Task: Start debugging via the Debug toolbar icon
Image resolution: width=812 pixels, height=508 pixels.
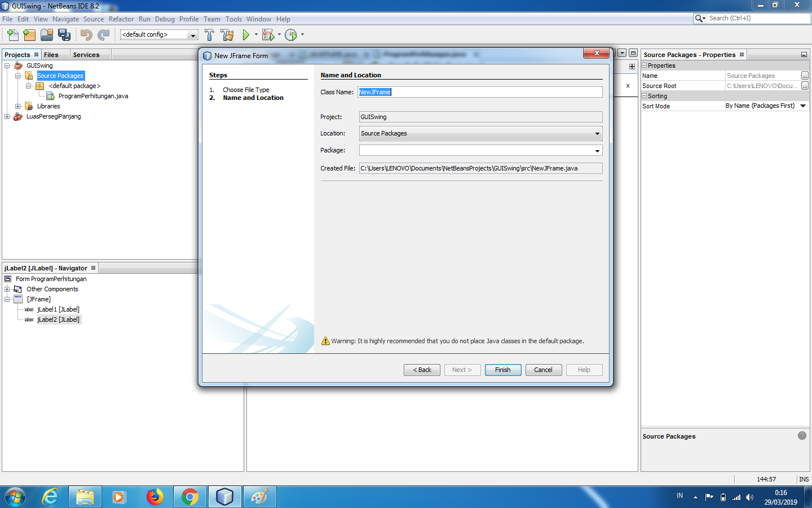Action: pyautogui.click(x=268, y=34)
